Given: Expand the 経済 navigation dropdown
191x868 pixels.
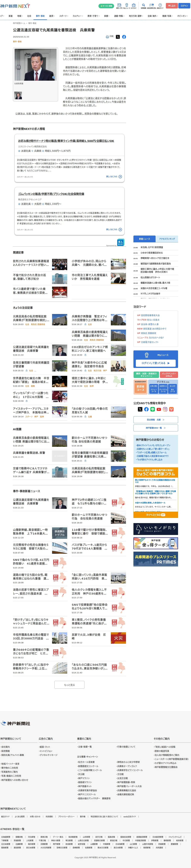Looking at the screenshot, I should pyautogui.click(x=52, y=16).
